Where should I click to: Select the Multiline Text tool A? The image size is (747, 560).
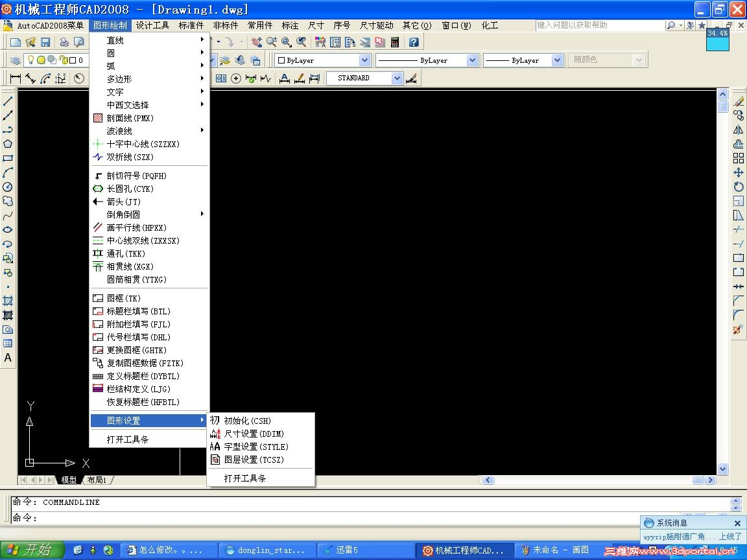8,358
